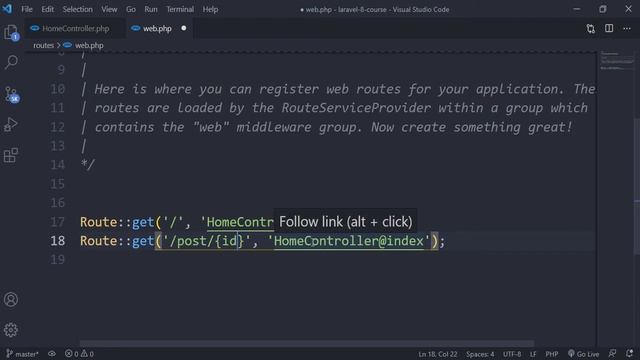Viewport: 640px width, 360px height.
Task: Change indentation via Spaces: 4
Action: pos(480,354)
